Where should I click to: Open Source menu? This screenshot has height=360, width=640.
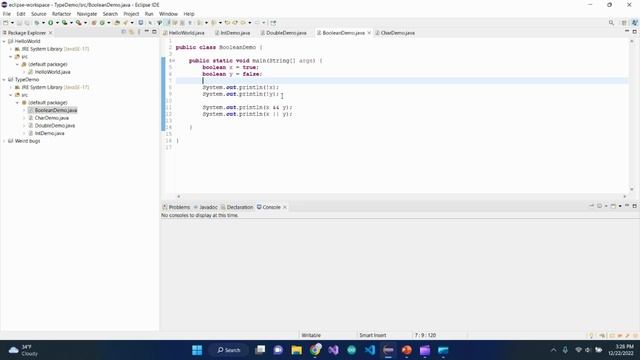coord(39,14)
